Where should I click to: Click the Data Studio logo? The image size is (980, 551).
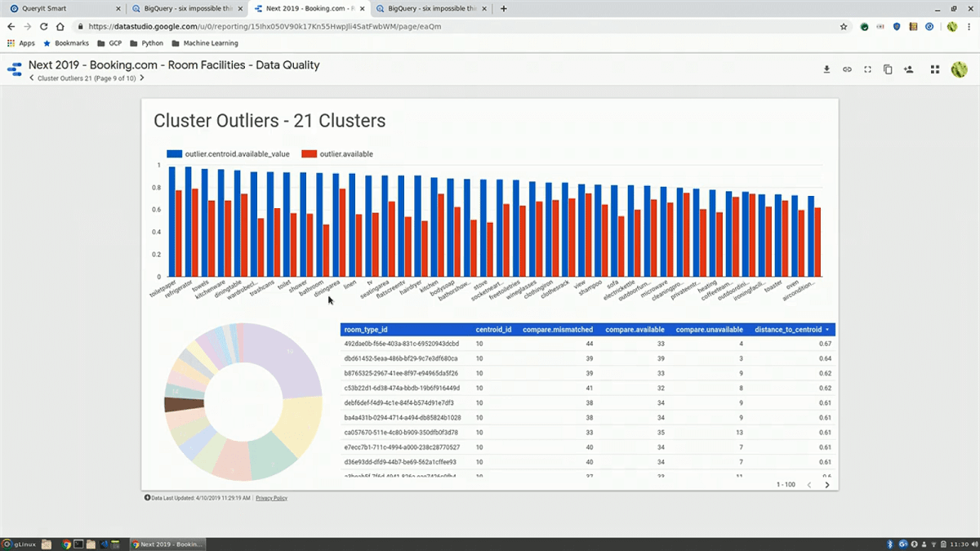pyautogui.click(x=13, y=69)
